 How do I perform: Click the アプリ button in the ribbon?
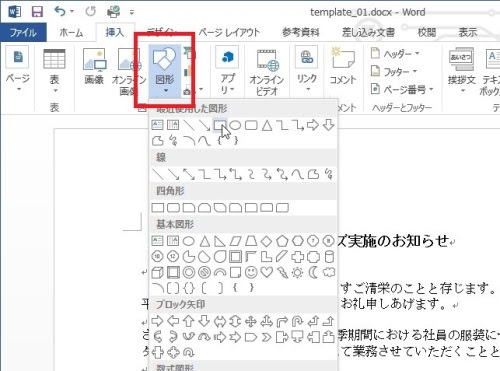click(x=227, y=71)
